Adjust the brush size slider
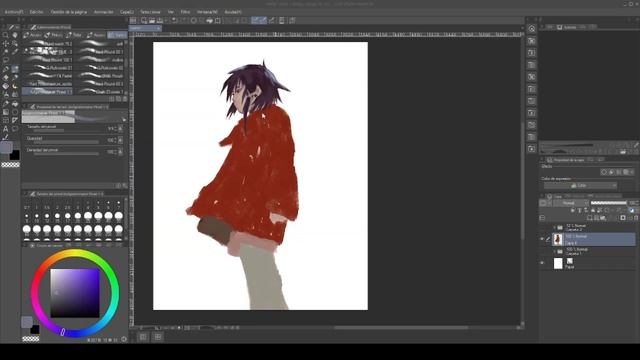This screenshot has height=360, width=640. [66, 130]
